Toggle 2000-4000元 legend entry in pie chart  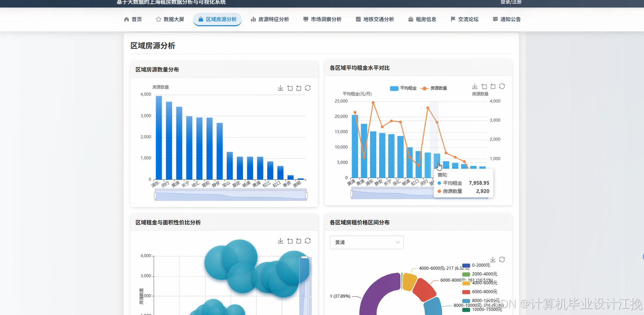tap(480, 274)
